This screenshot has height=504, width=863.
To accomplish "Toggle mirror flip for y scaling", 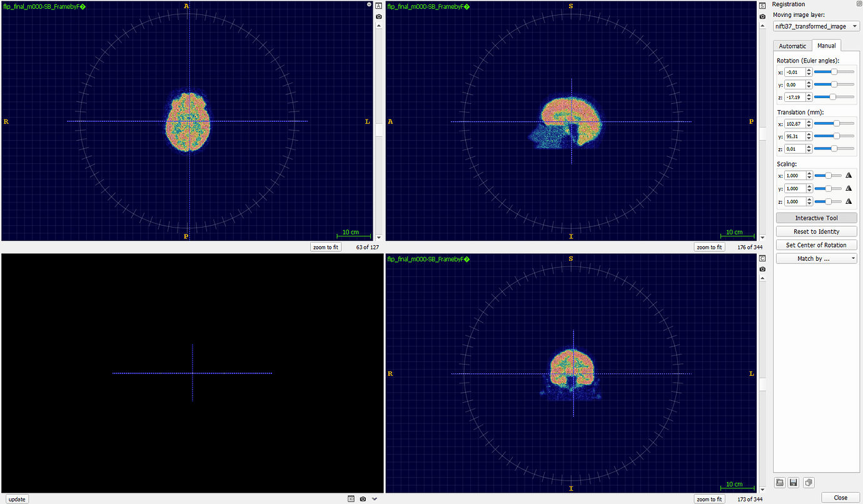I will click(849, 188).
